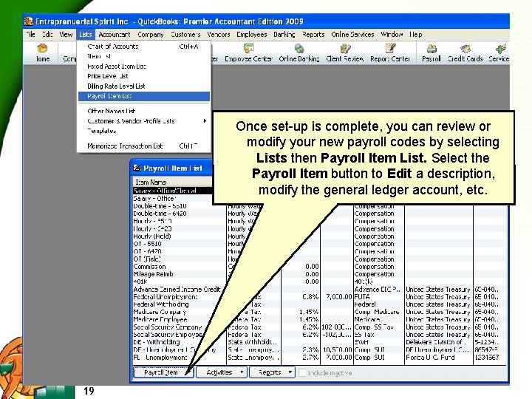The height and width of the screenshot is (399, 532).
Task: Click the Home toolbar icon
Action: [42, 52]
